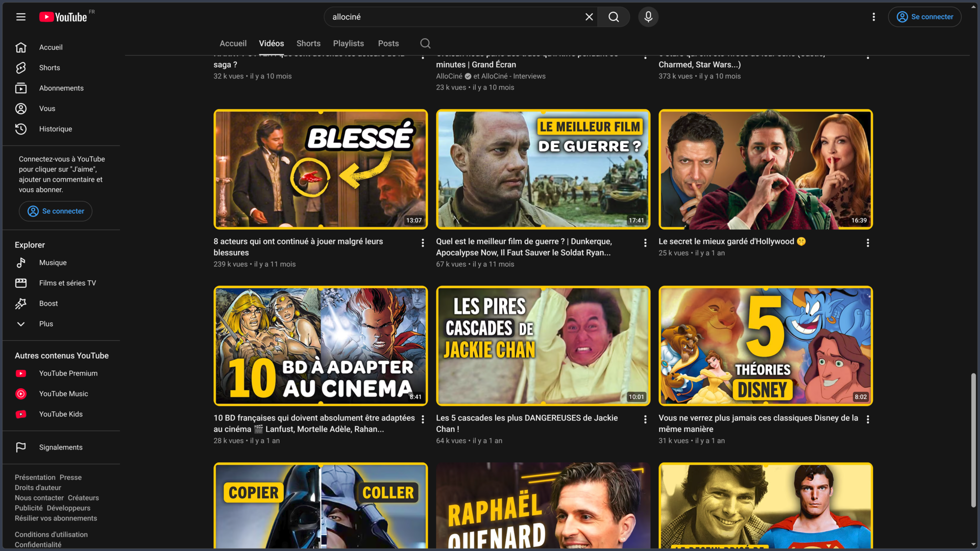
Task: Search within channel using magnifier icon
Action: (425, 43)
